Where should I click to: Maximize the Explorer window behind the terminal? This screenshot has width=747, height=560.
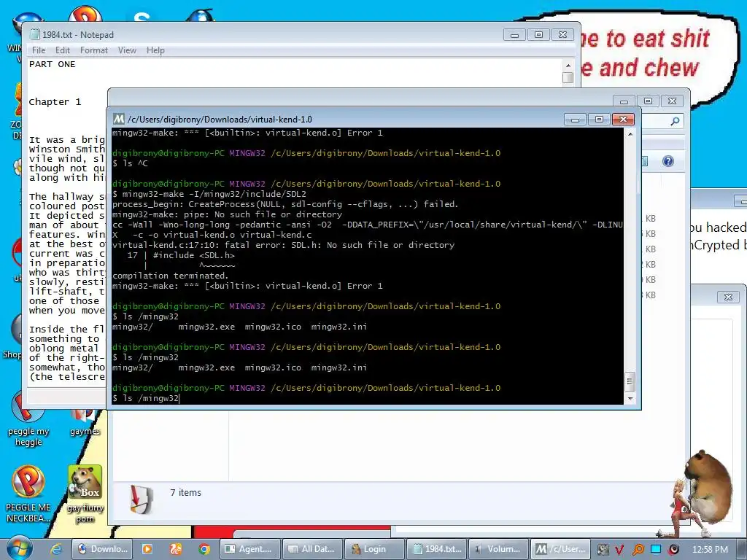(648, 101)
